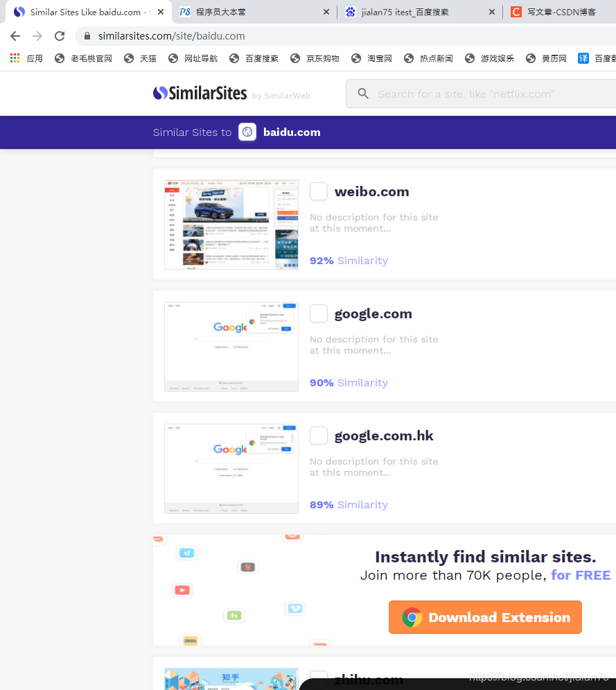Reload the page with refresh icon
This screenshot has width=616, height=690.
60,36
